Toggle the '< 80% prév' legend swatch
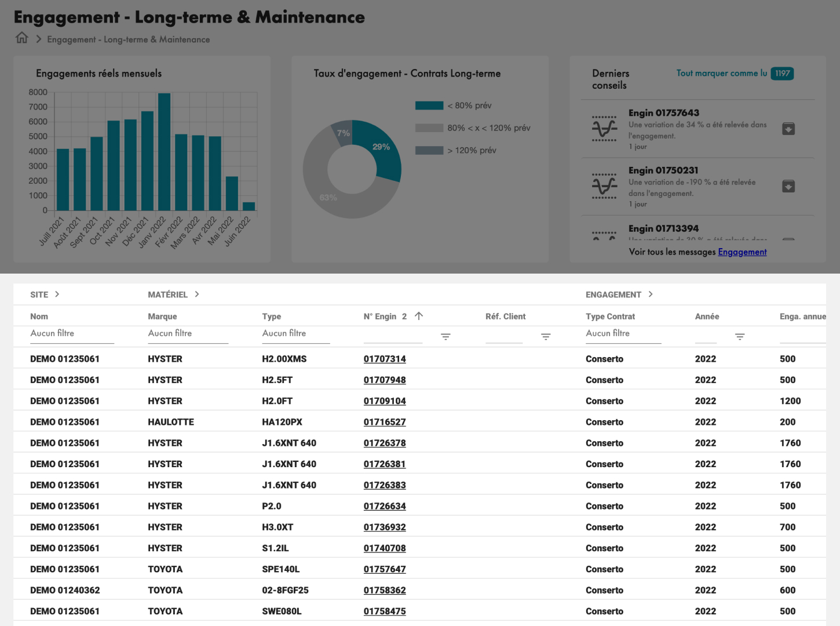Viewport: 840px width, 626px height. coord(429,105)
